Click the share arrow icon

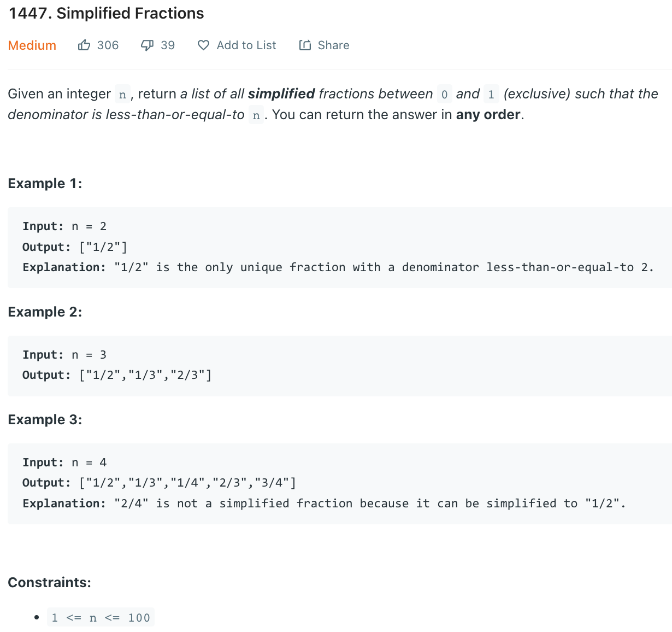pos(305,45)
